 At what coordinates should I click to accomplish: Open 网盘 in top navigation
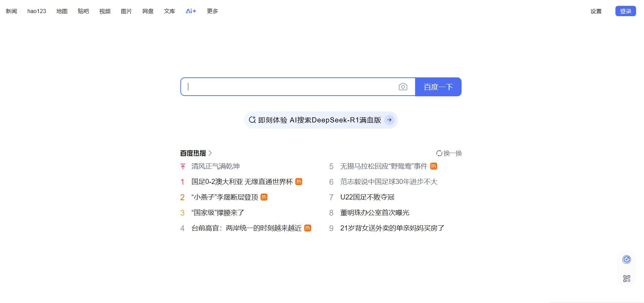pos(148,11)
